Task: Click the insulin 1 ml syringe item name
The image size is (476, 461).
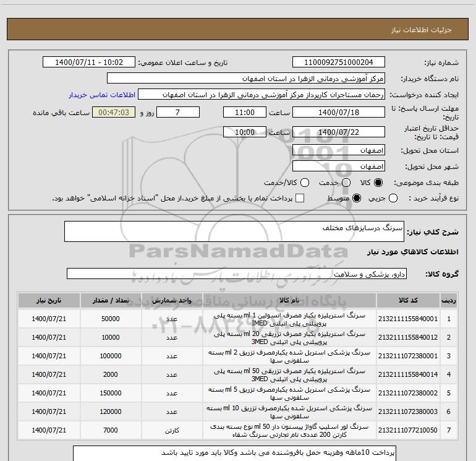Action: pos(289,319)
